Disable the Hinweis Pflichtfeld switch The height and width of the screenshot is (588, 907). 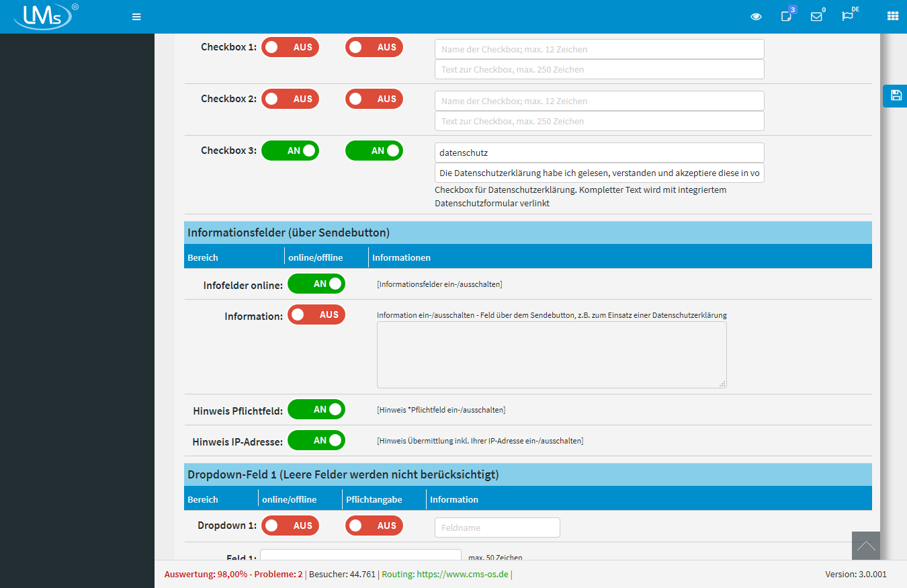click(316, 409)
